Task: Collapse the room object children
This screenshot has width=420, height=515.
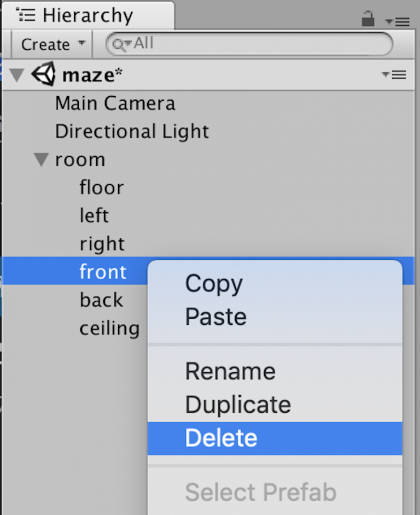Action: click(40, 159)
